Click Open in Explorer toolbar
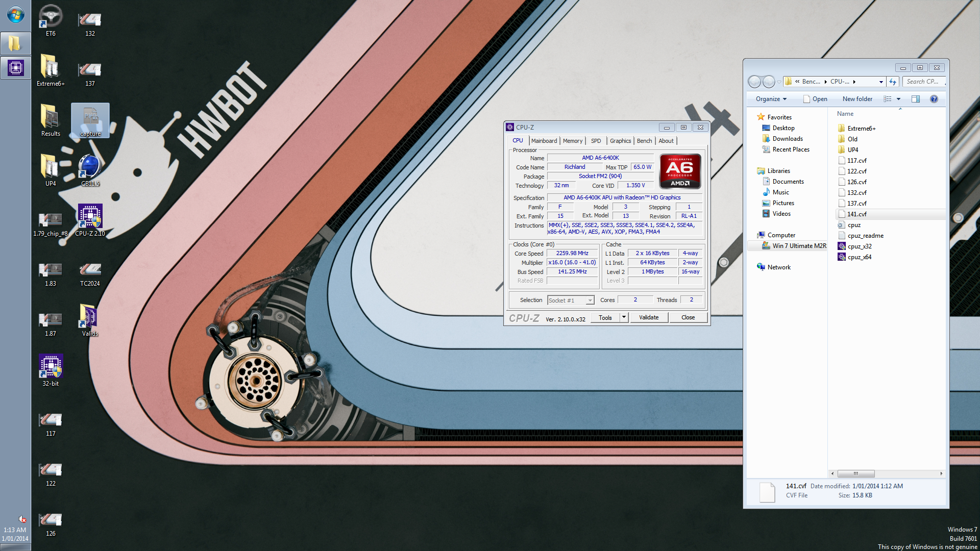The height and width of the screenshot is (551, 980). click(x=815, y=99)
